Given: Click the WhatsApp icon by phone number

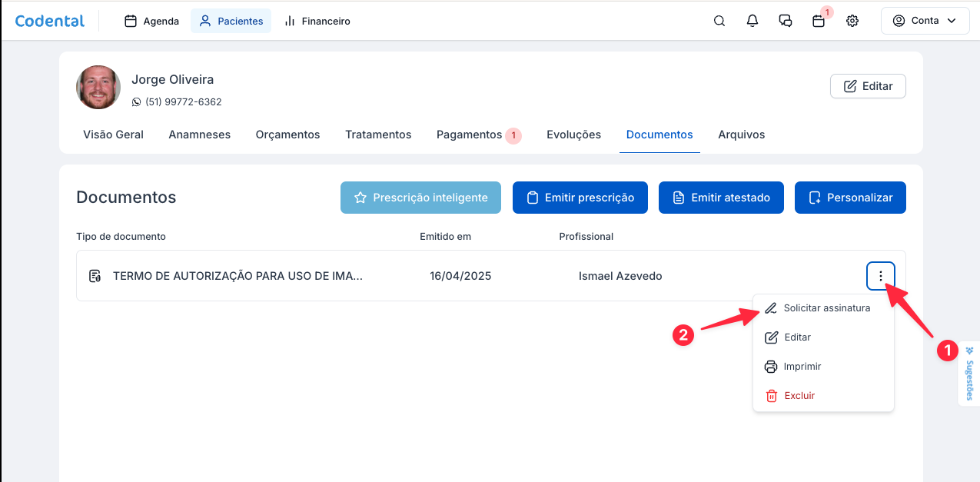Looking at the screenshot, I should (137, 102).
